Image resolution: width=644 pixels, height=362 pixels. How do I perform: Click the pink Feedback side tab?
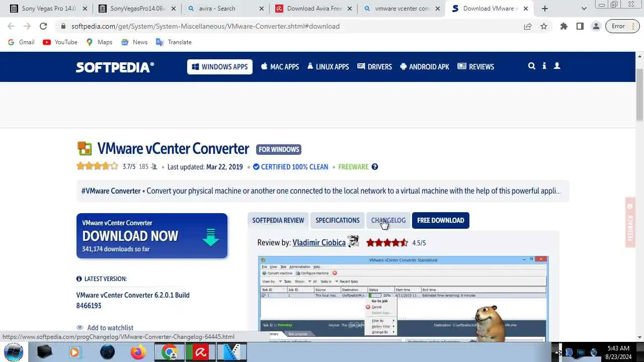[630, 222]
